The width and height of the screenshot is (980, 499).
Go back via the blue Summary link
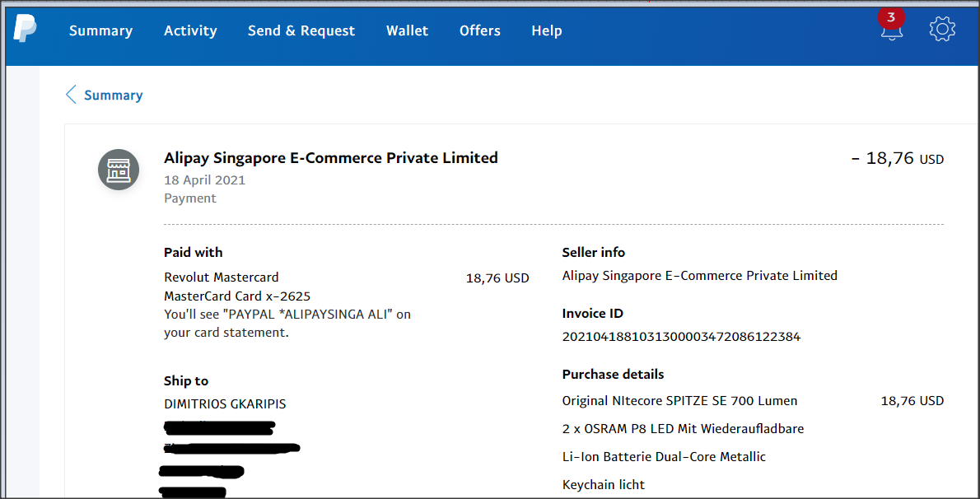pos(113,95)
